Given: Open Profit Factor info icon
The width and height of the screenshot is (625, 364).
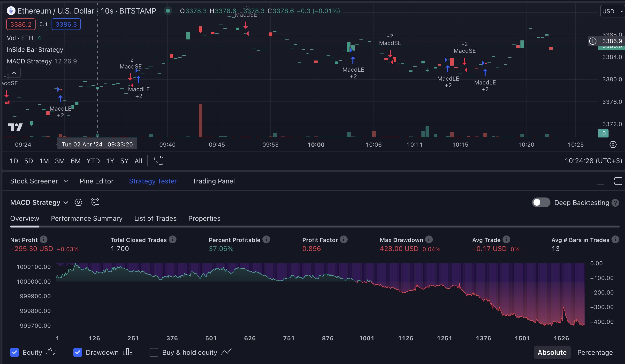Looking at the screenshot, I should click(x=344, y=240).
